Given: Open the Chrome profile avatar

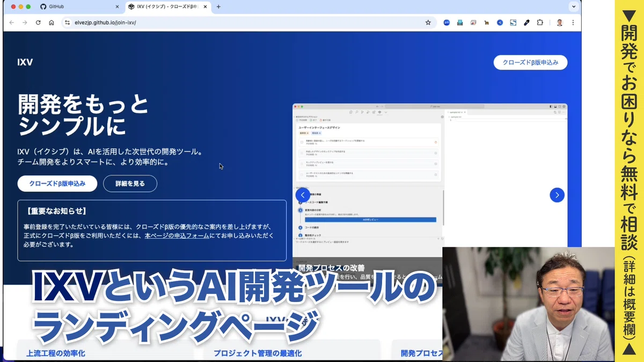Looking at the screenshot, I should point(560,23).
